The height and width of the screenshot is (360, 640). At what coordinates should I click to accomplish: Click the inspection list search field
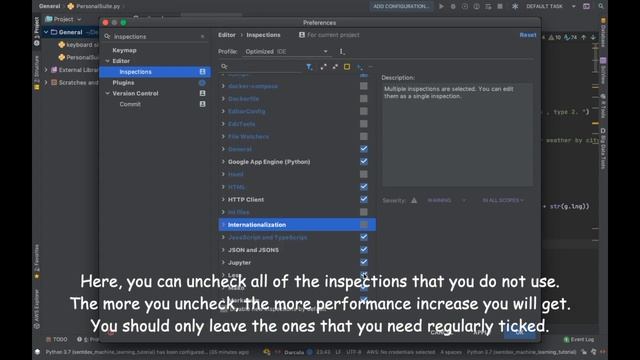[x=261, y=67]
